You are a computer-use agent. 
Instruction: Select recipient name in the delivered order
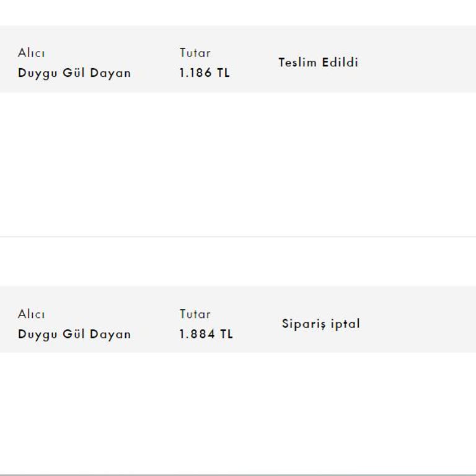pos(74,73)
